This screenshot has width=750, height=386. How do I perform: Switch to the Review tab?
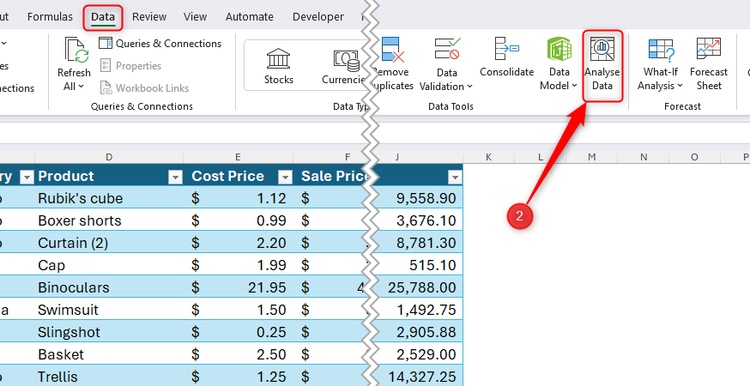[149, 17]
